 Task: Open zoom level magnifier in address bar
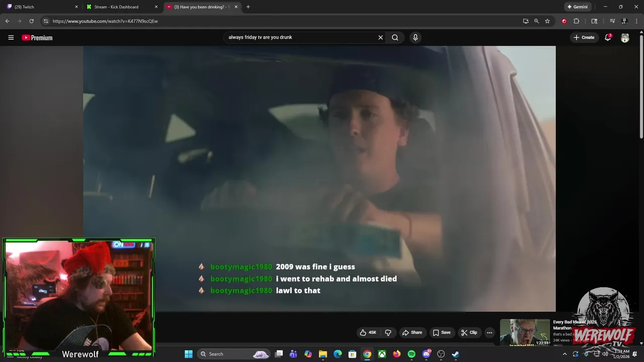536,21
